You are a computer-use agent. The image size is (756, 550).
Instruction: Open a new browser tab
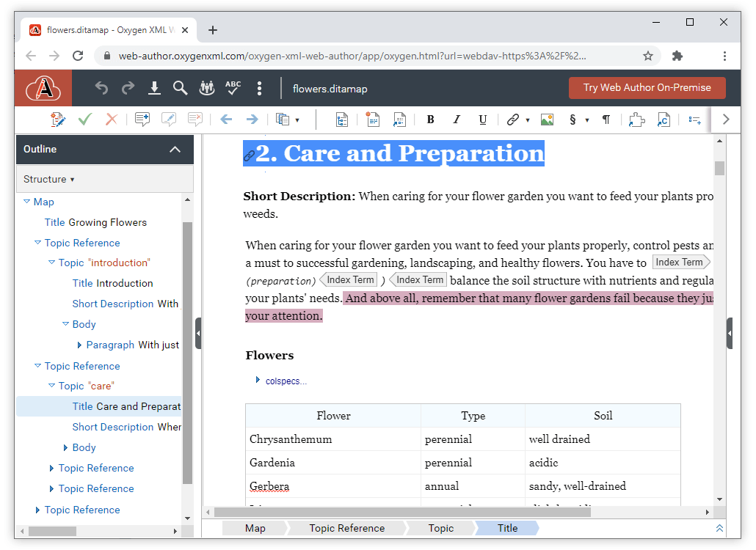(x=213, y=30)
